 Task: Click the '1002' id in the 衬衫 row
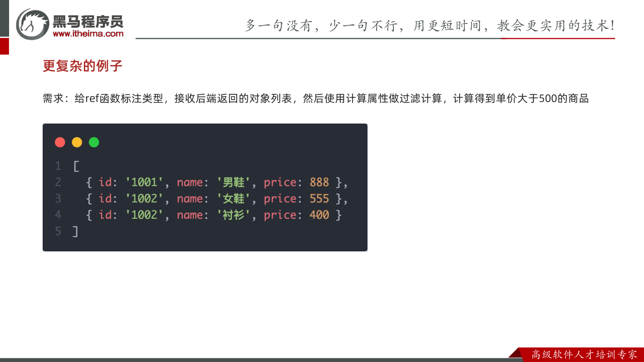click(x=144, y=215)
